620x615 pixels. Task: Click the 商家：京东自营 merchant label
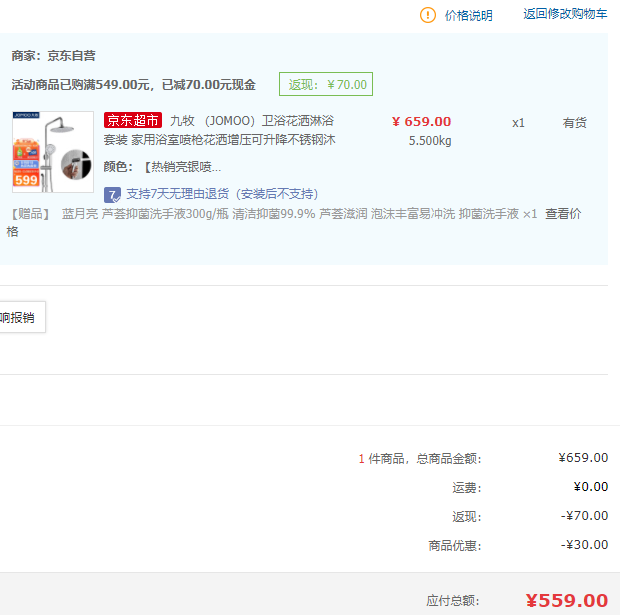point(53,56)
